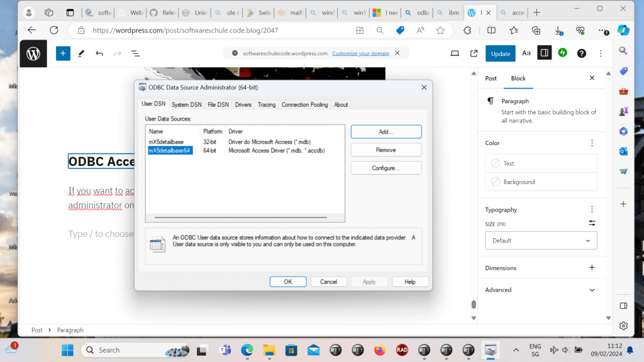Expand the Dimensions panel plus button

[x=592, y=268]
